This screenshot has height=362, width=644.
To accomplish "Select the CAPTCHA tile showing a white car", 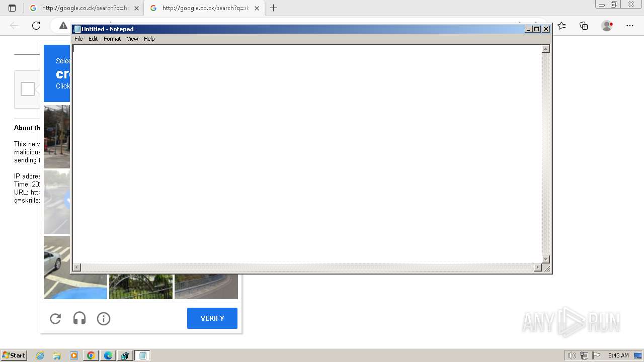I will [x=75, y=287].
